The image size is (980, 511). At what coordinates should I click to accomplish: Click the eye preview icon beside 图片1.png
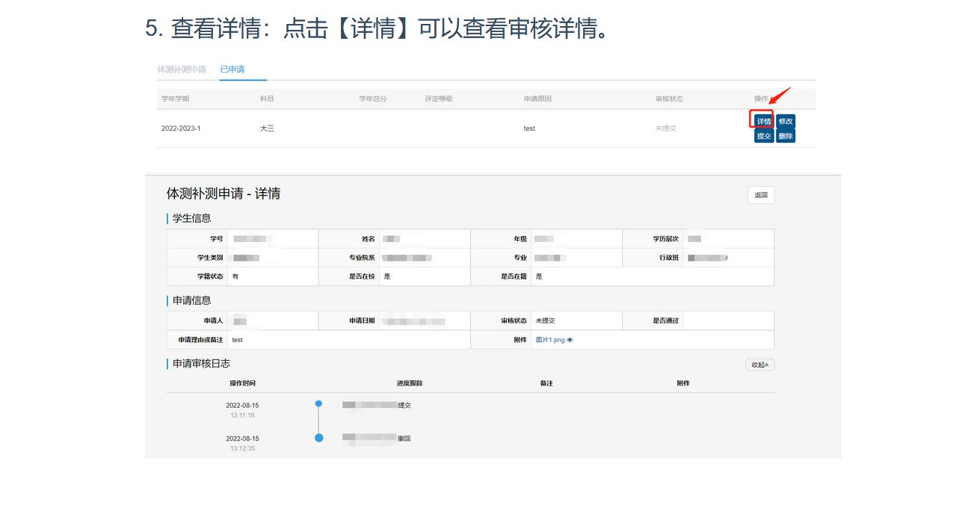pyautogui.click(x=570, y=340)
